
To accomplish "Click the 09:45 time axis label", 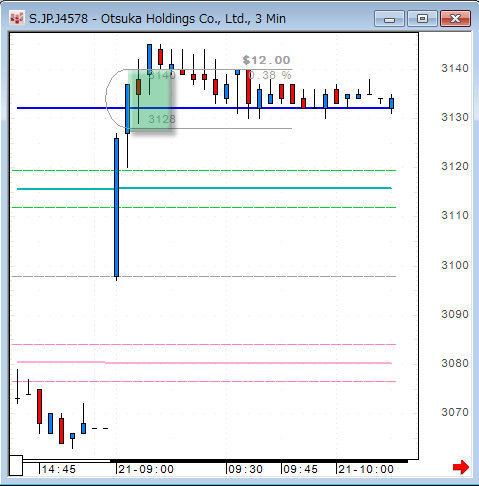I will tap(300, 469).
